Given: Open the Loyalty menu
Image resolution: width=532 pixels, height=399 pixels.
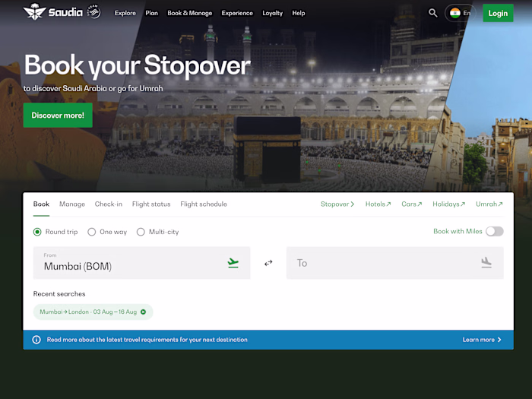Looking at the screenshot, I should tap(272, 13).
